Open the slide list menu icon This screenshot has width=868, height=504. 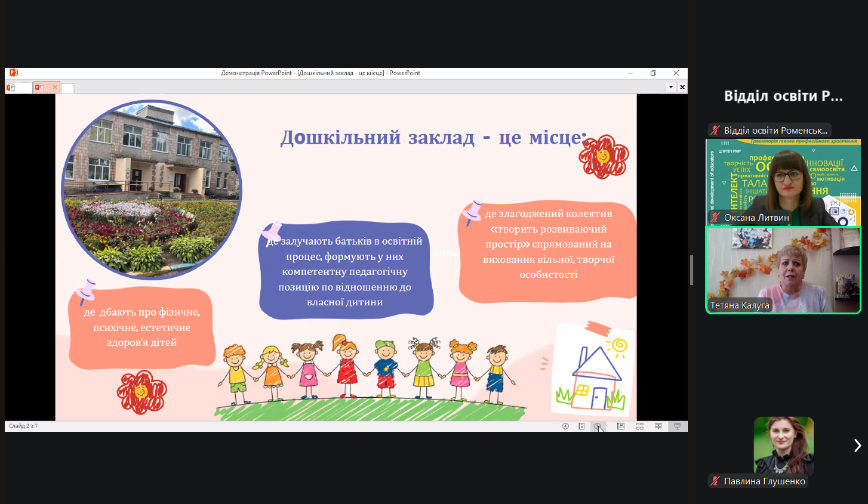point(581,426)
